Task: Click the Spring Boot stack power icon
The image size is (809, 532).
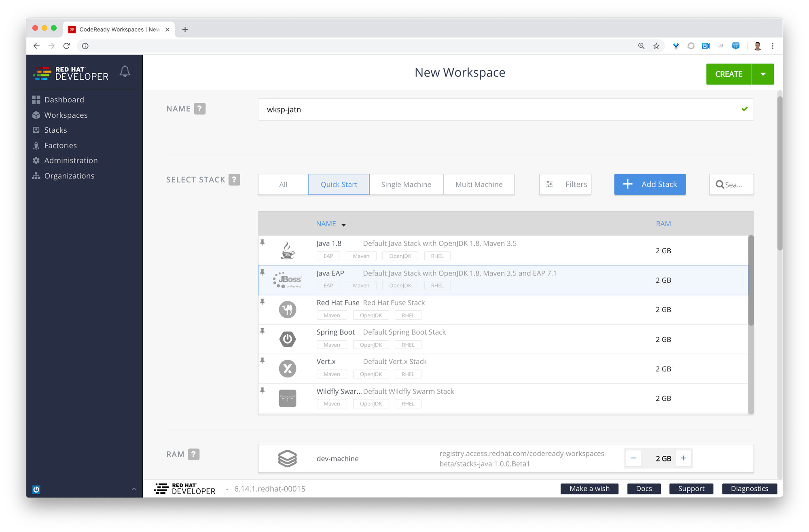Action: click(x=288, y=339)
